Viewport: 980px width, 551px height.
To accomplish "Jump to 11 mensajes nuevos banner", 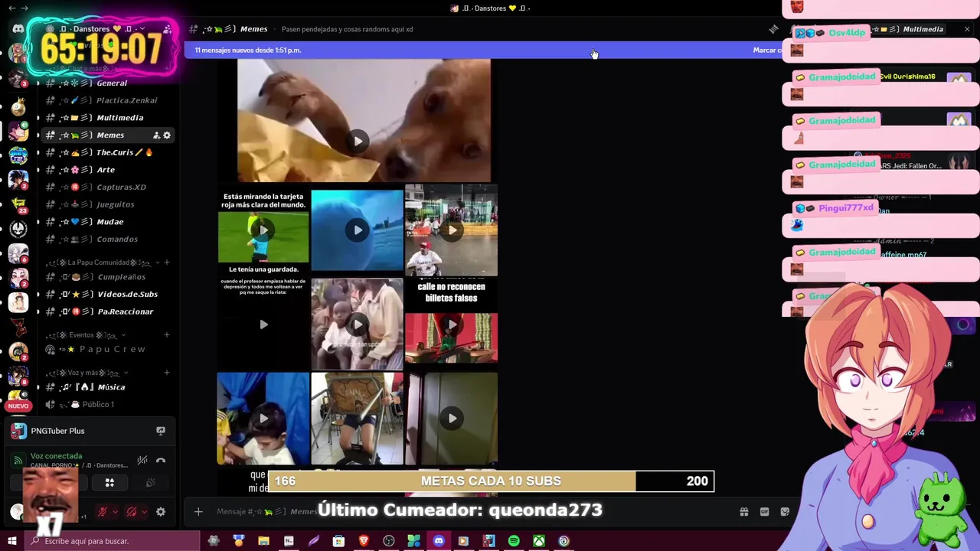I will pos(249,50).
